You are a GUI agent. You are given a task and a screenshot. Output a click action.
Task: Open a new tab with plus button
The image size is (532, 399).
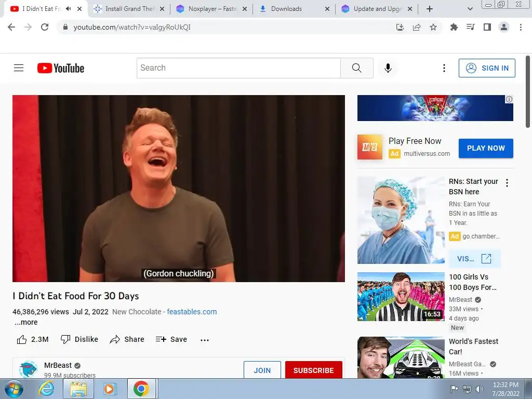click(430, 9)
